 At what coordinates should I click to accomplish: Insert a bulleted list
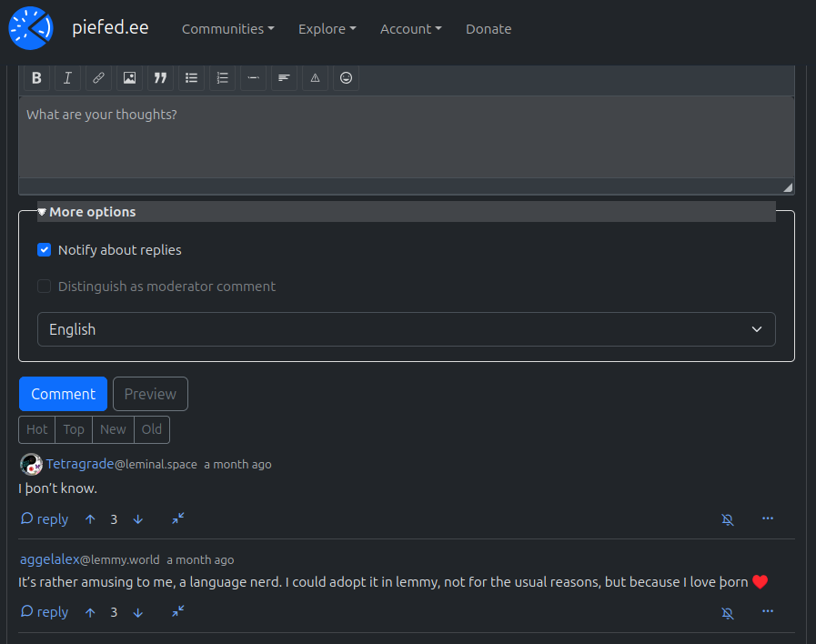coord(191,78)
